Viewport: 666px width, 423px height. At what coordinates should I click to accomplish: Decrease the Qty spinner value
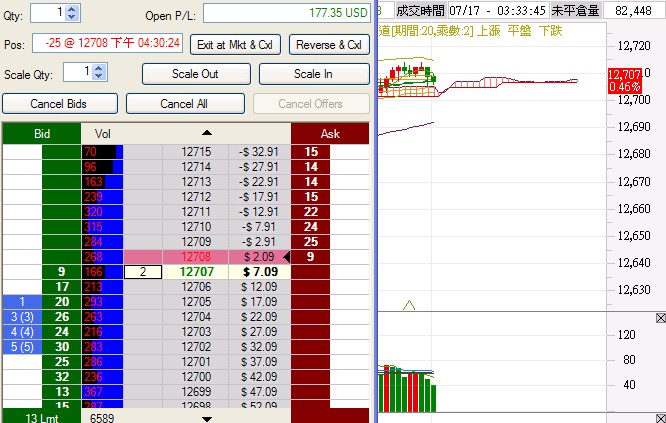tap(72, 17)
